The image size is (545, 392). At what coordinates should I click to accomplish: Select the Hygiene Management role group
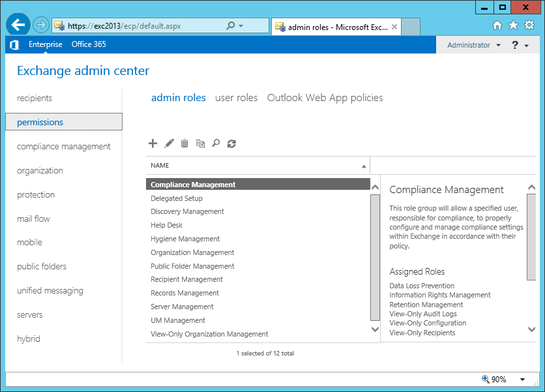[x=258, y=239]
